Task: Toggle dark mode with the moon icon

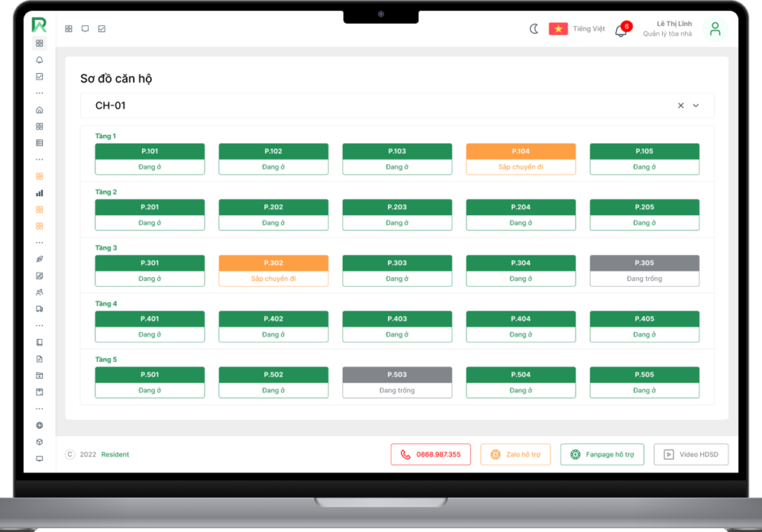Action: (534, 29)
